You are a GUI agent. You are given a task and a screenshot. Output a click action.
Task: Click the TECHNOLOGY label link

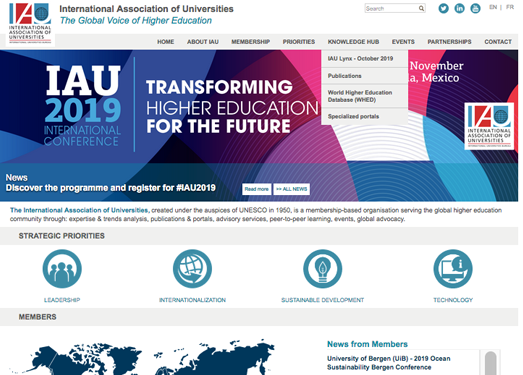pyautogui.click(x=453, y=300)
